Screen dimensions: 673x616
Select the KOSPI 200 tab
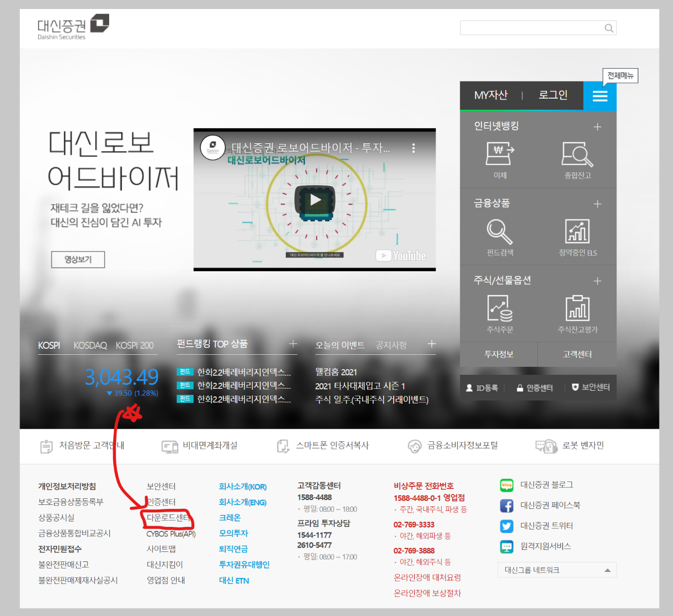(x=135, y=346)
